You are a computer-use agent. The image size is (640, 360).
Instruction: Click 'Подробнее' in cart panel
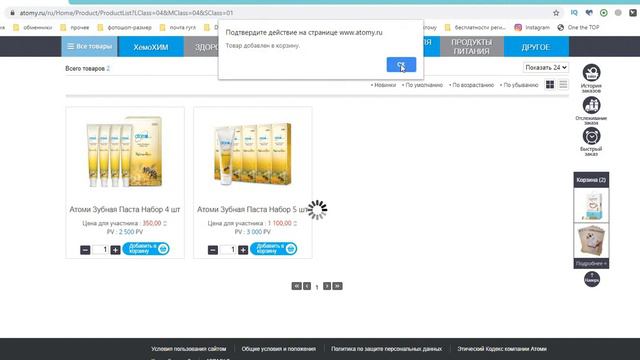coord(591,264)
